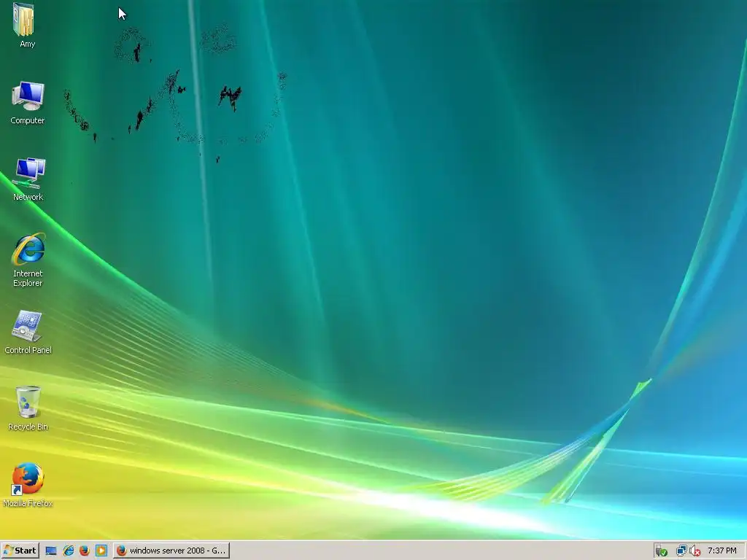
Task: Restore the 'windows server 2008 - G...' taskbar window
Action: click(x=171, y=551)
